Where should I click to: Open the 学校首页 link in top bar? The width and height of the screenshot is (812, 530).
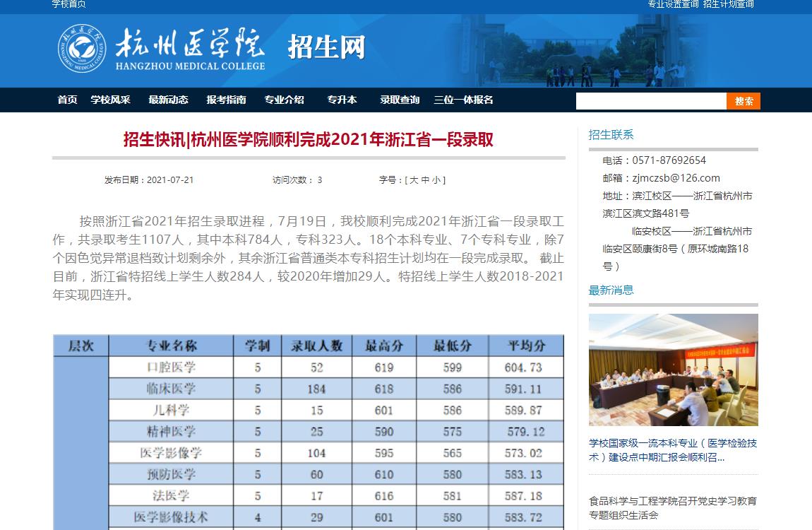pyautogui.click(x=69, y=4)
